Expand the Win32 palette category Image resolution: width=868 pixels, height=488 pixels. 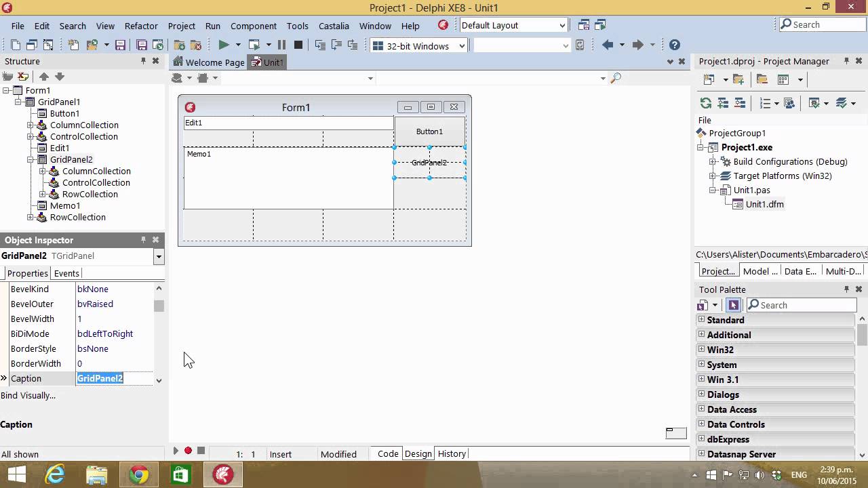702,350
